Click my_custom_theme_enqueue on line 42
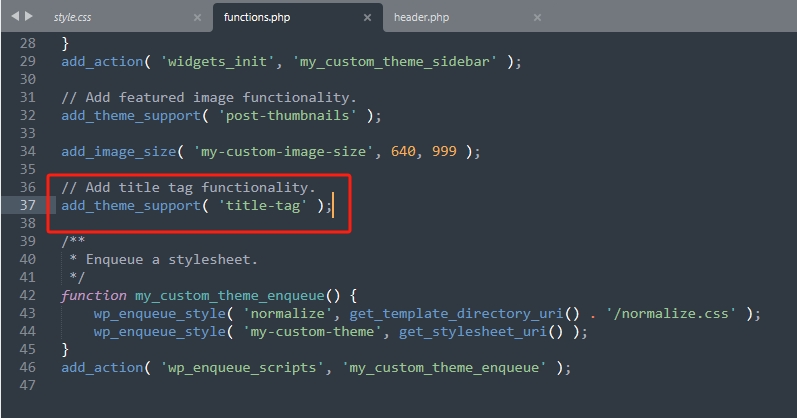The image size is (797, 418). point(230,295)
